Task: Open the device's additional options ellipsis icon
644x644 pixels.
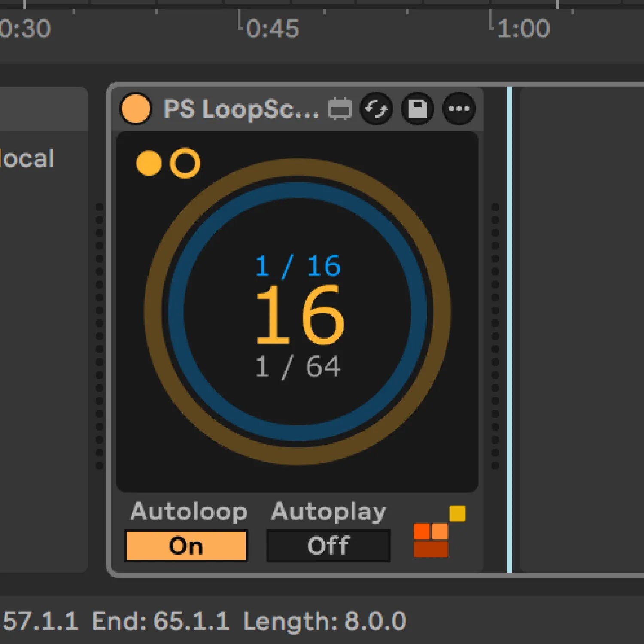Action: pos(459,109)
